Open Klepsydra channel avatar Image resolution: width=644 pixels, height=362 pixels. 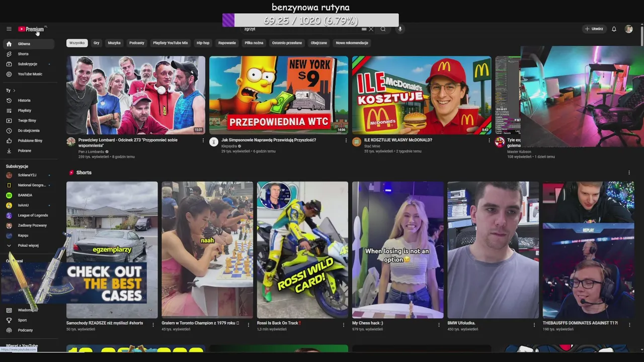click(214, 142)
